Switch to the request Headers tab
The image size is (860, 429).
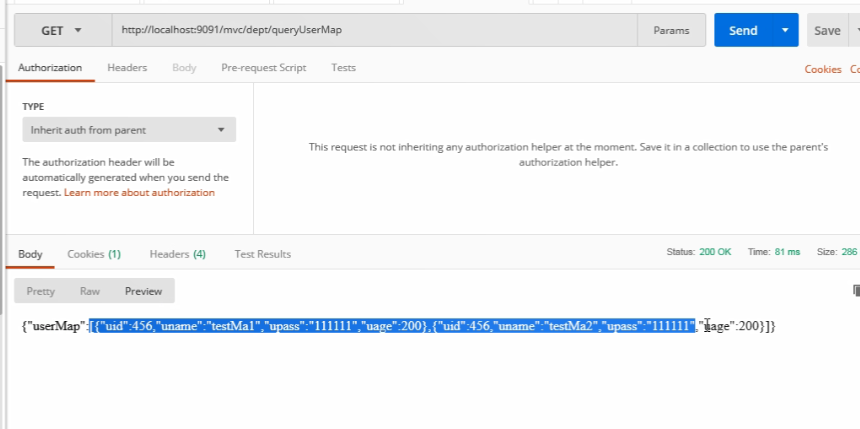pos(127,67)
